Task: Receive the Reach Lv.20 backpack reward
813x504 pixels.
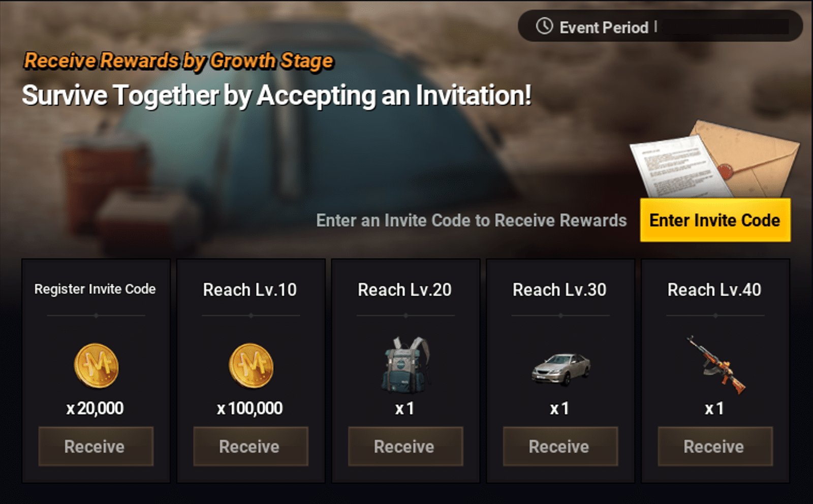Action: point(405,446)
